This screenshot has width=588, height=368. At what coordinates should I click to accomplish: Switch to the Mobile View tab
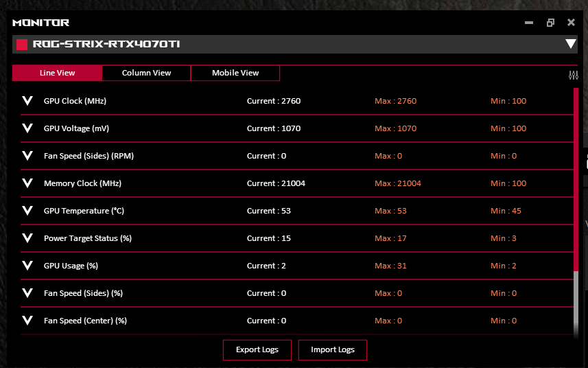235,73
